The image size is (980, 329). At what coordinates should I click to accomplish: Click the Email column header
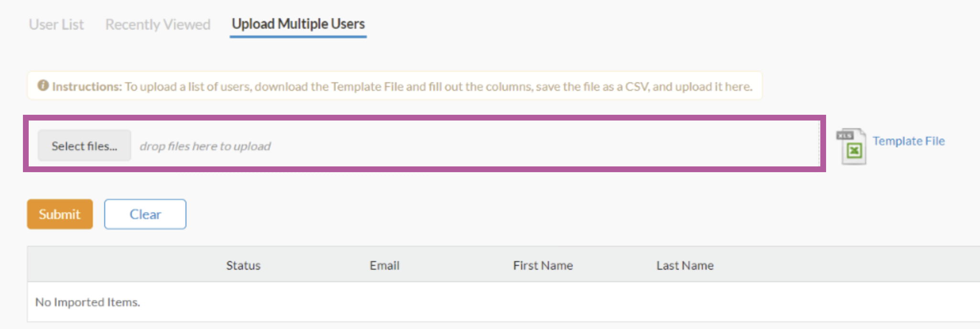384,265
